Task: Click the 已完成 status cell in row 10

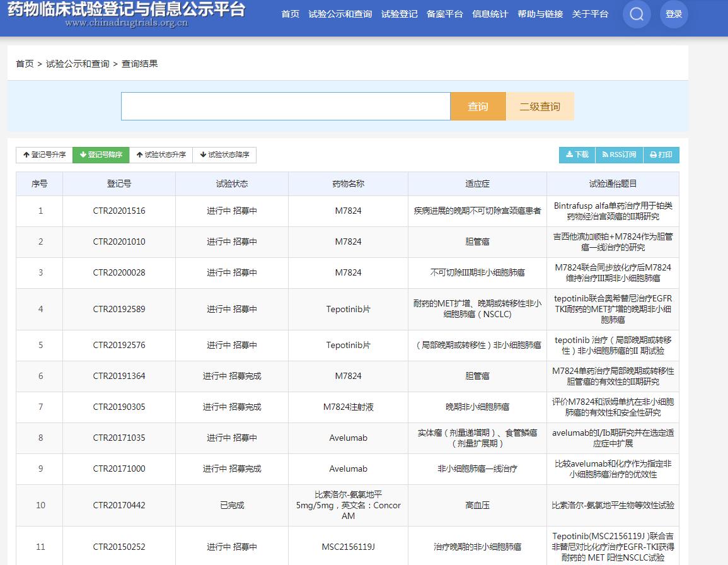Action: pos(232,505)
